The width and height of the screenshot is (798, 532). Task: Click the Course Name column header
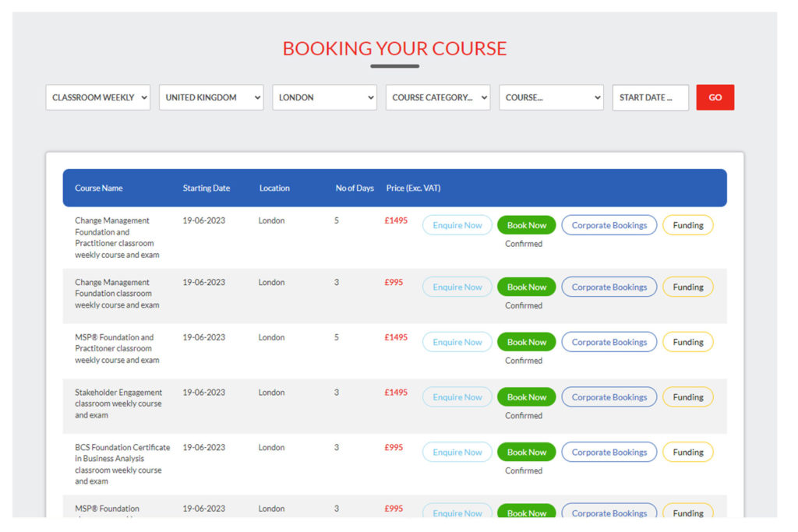click(99, 188)
